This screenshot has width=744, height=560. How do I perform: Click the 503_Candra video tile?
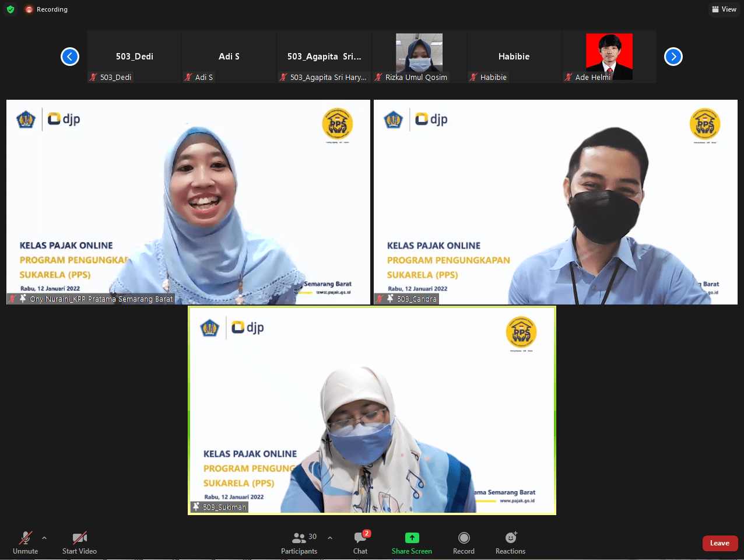click(x=555, y=202)
